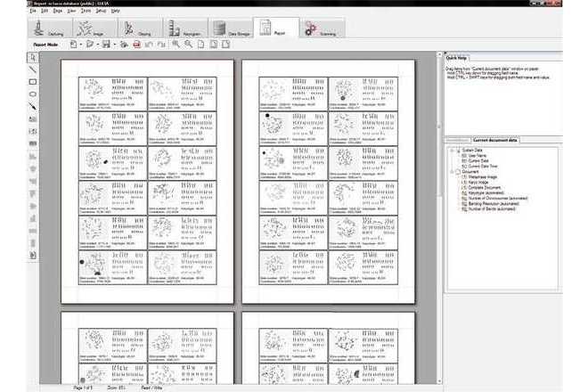This screenshot has height=392, width=588.
Task: Open the View menu
Action: click(71, 11)
